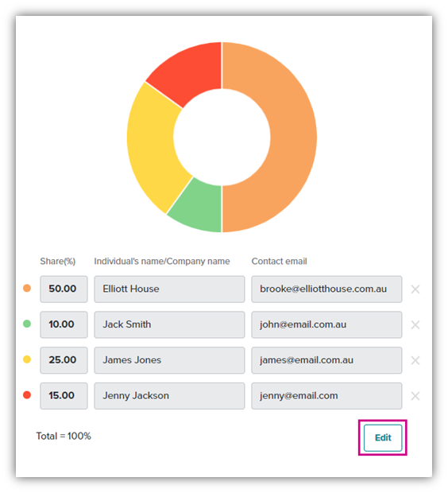Click the orange 50% donut chart segment
This screenshot has width=448, height=493.
[x=293, y=138]
